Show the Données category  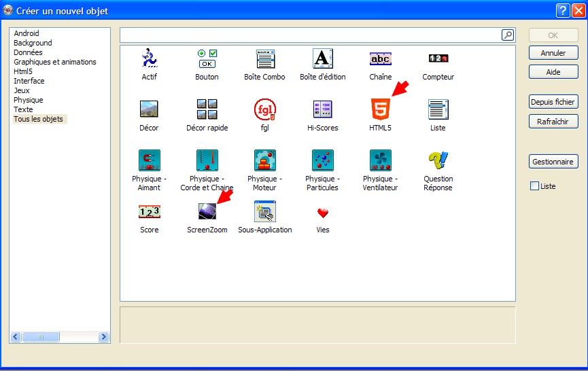coord(28,52)
